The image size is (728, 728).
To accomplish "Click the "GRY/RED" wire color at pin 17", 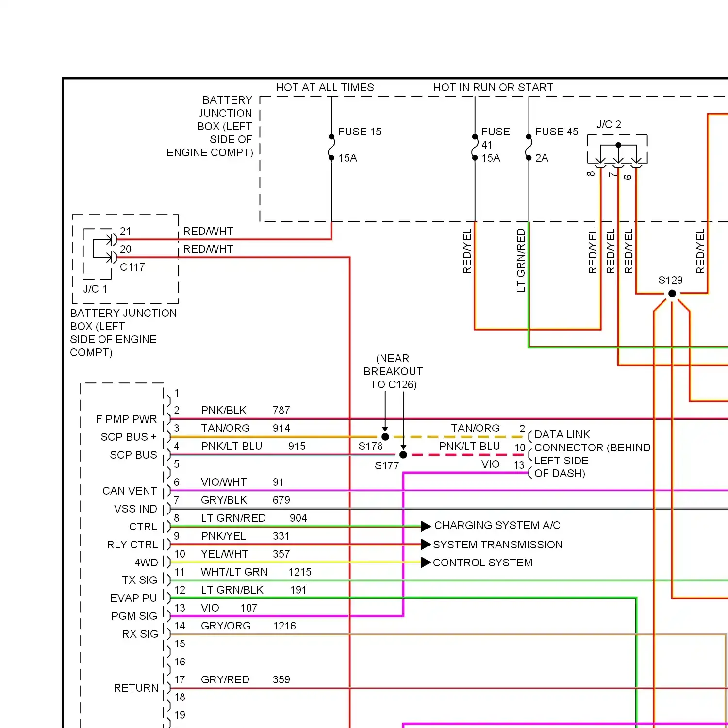I will [225, 679].
